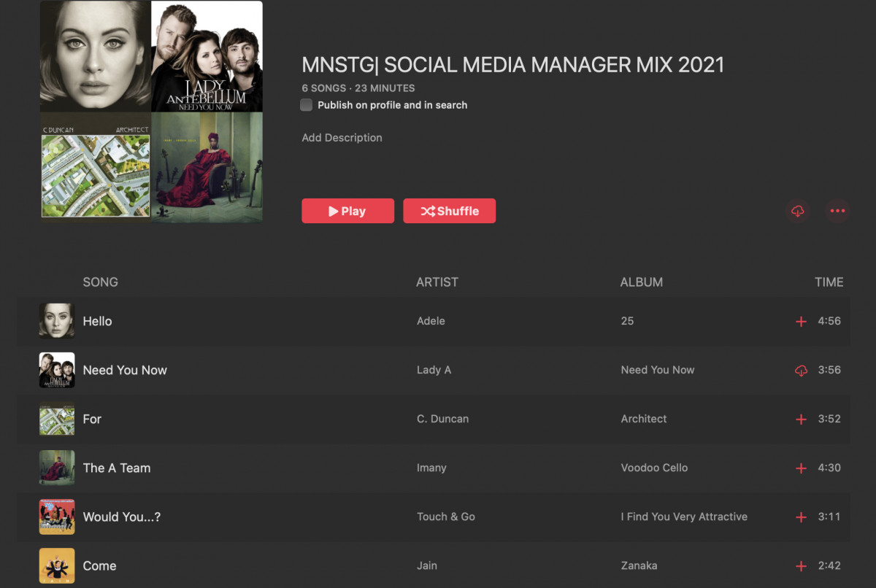This screenshot has height=588, width=876.
Task: Open artist Adele
Action: tap(431, 321)
